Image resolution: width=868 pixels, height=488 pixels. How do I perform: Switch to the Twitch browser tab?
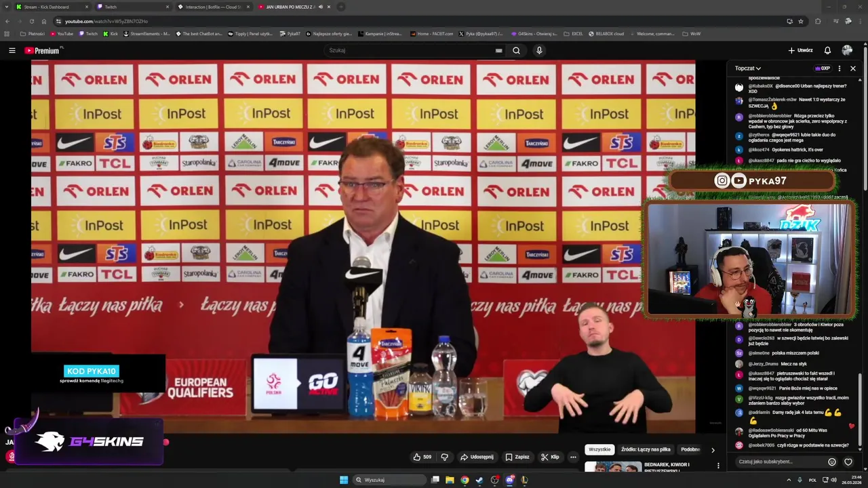pos(132,7)
